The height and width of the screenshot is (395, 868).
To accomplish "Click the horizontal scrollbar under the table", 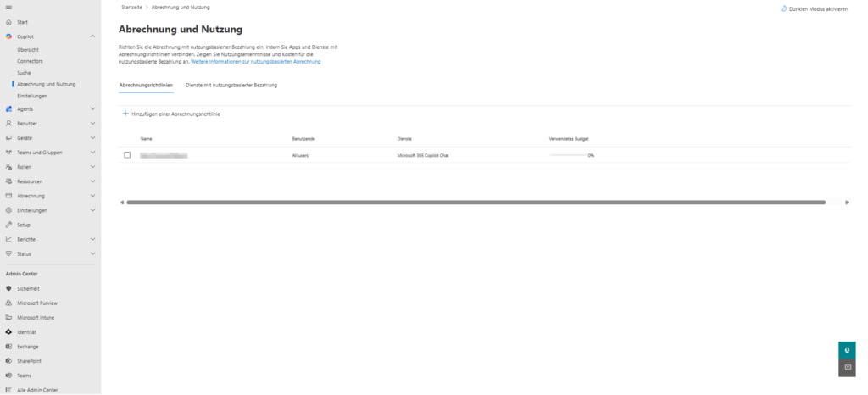I will (475, 203).
